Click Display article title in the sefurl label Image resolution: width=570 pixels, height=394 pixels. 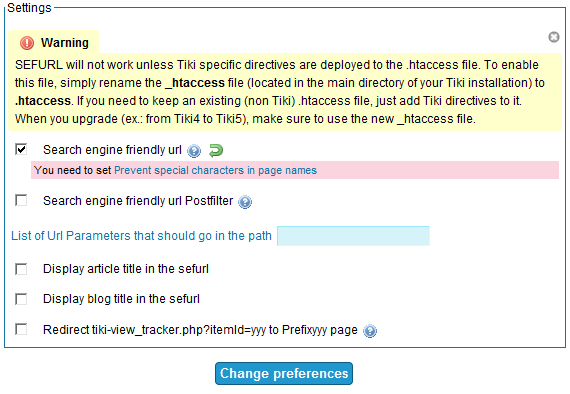click(x=126, y=269)
